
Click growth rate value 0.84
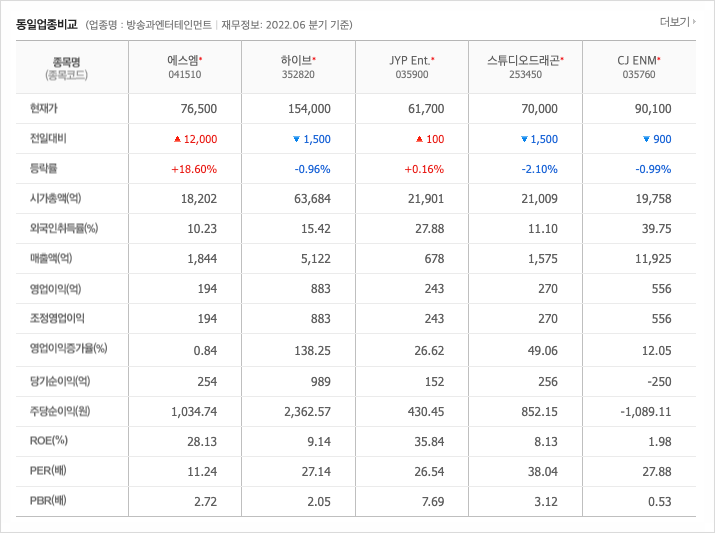pyautogui.click(x=205, y=351)
